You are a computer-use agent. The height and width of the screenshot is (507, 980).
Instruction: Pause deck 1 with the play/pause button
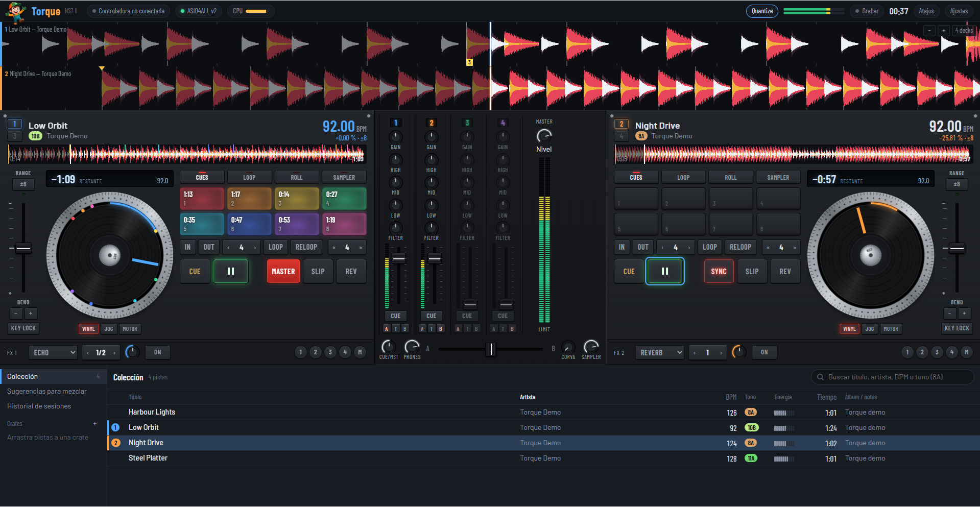(x=231, y=271)
